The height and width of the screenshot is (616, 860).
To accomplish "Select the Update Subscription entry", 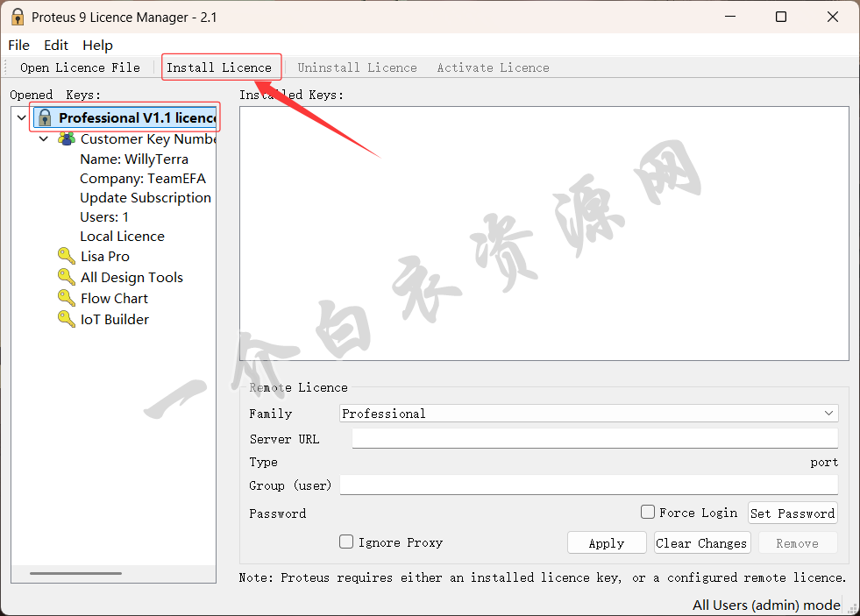I will [146, 198].
